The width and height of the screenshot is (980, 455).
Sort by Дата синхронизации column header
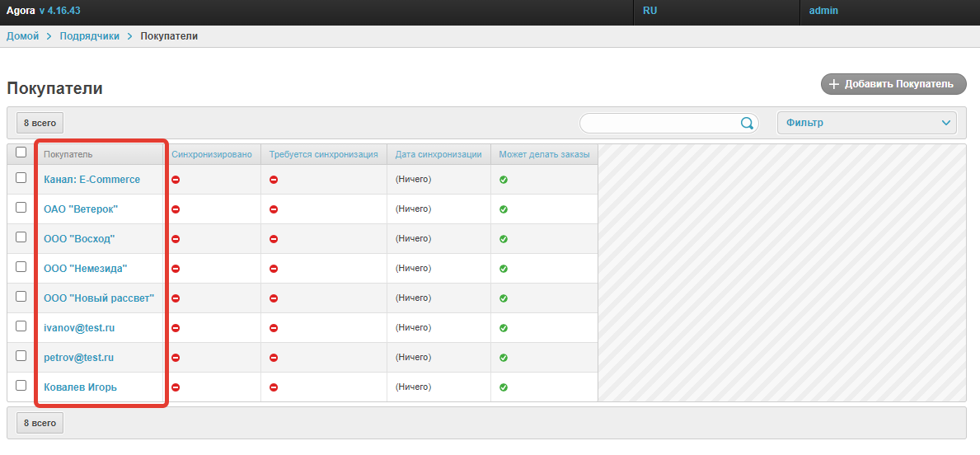(438, 154)
